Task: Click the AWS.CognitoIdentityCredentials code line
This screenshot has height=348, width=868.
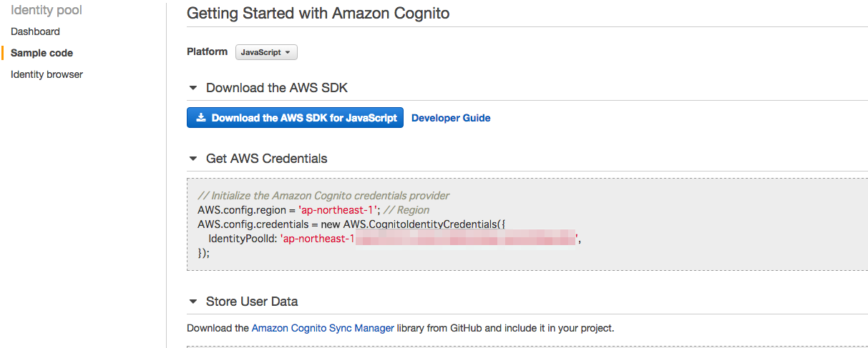Action: 351,224
